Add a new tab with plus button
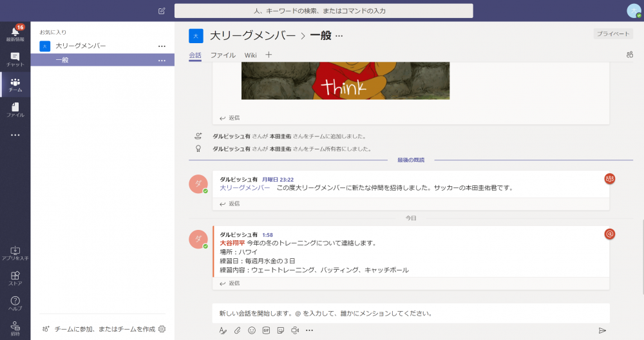Image resolution: width=644 pixels, height=340 pixels. click(x=269, y=55)
